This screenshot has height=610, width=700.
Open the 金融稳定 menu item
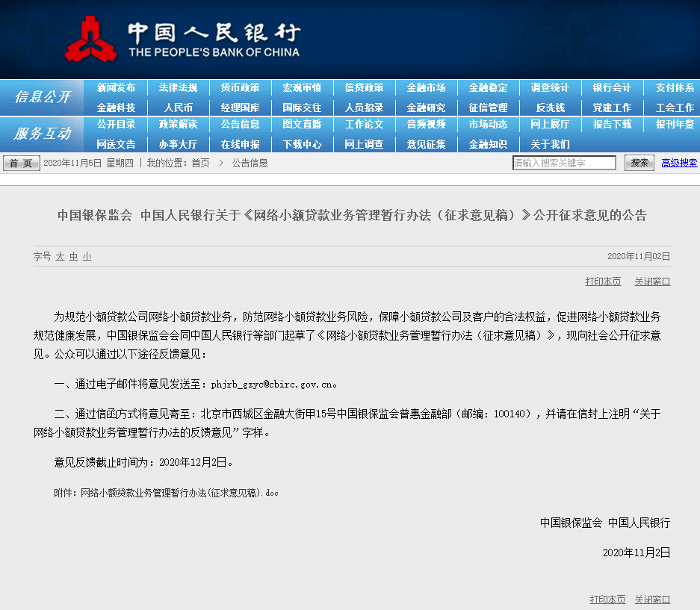point(489,87)
